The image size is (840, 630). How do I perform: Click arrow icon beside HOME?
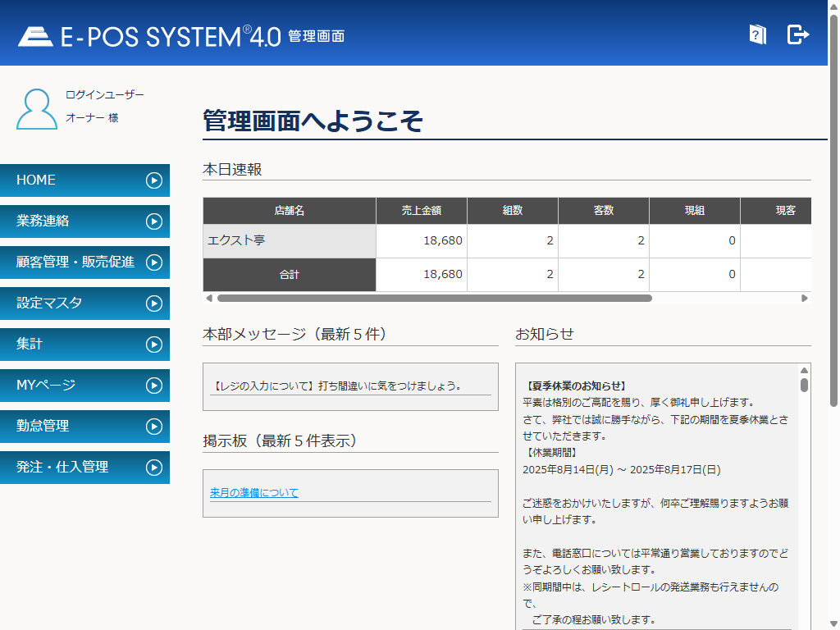coord(153,180)
